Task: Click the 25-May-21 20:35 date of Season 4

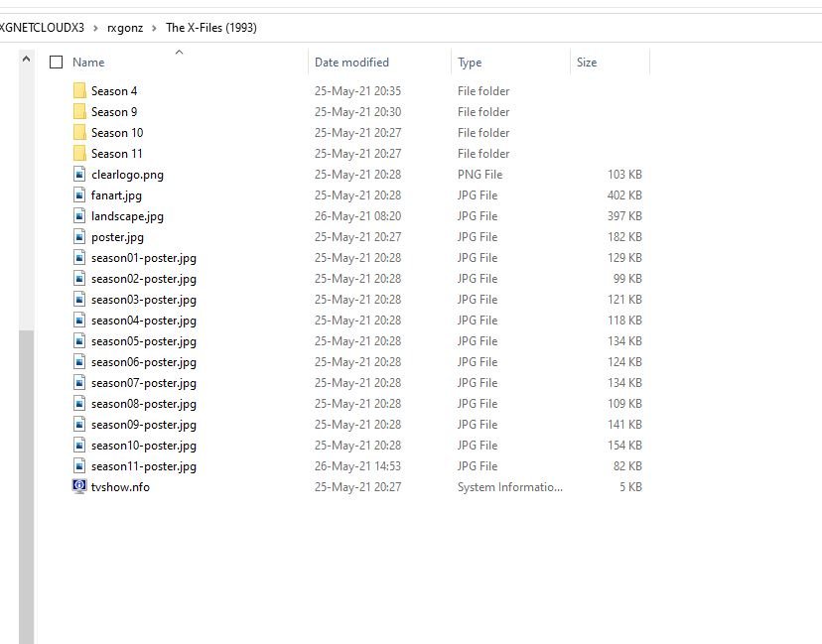Action: [x=358, y=90]
